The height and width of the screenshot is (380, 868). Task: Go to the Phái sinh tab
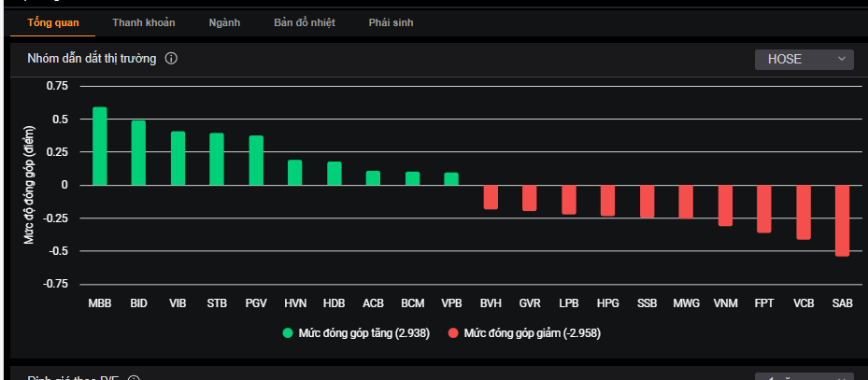pos(391,22)
